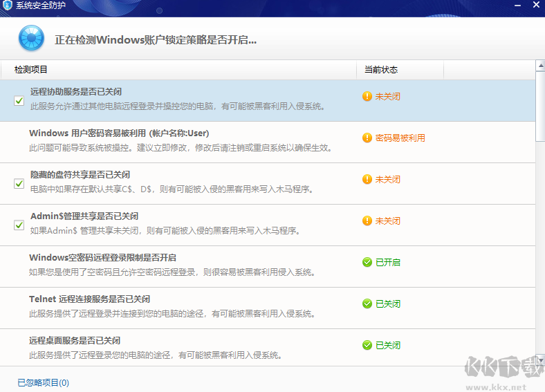Click the blue scanning progress icon
Image resolution: width=545 pixels, height=392 pixels.
[31, 39]
